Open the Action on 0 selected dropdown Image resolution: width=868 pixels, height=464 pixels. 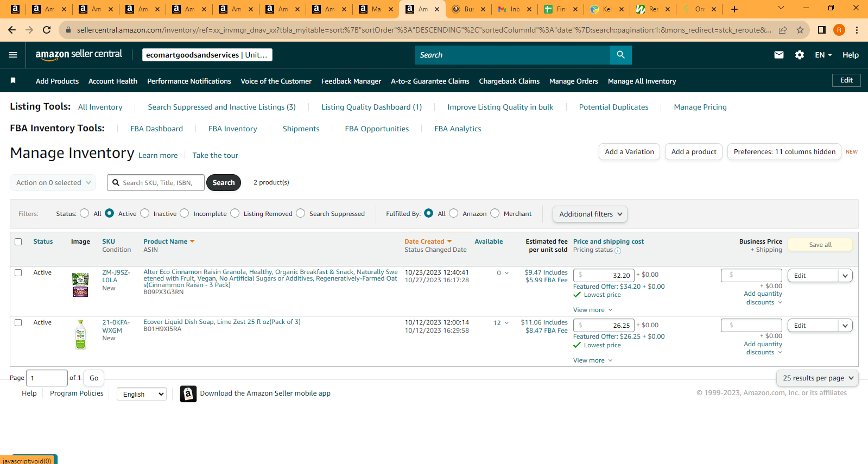[53, 183]
